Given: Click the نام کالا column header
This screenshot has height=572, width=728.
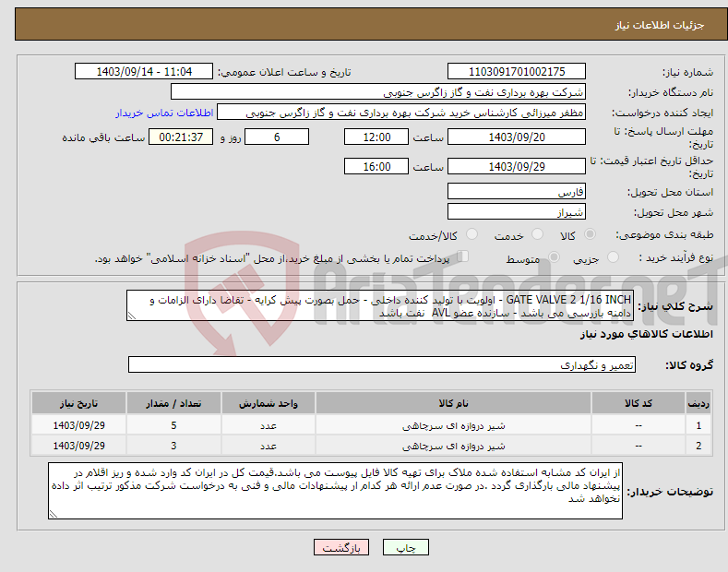Looking at the screenshot, I should coord(453,403).
